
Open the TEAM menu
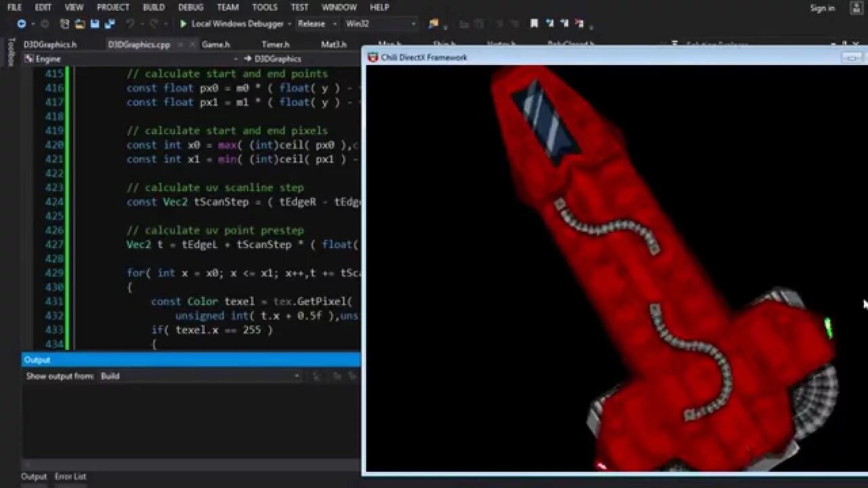coord(228,7)
